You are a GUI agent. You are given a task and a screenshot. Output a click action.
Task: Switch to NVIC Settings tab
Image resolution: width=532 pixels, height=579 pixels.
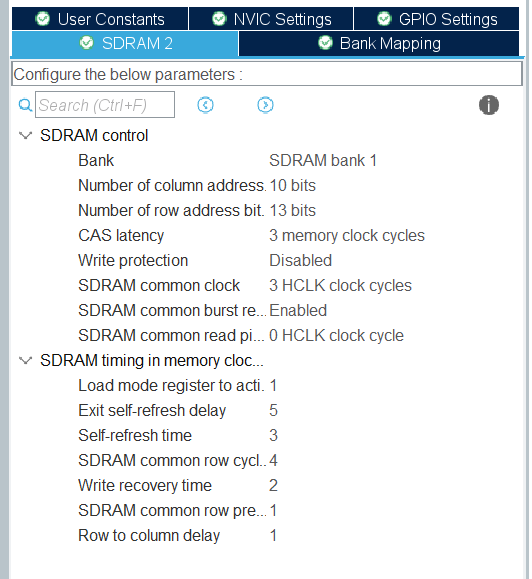tap(271, 19)
